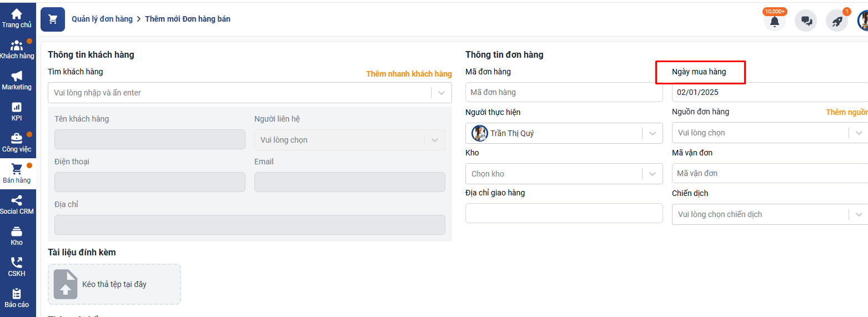Expand Người thực hiện dropdown
The image size is (868, 317).
pyautogui.click(x=652, y=133)
